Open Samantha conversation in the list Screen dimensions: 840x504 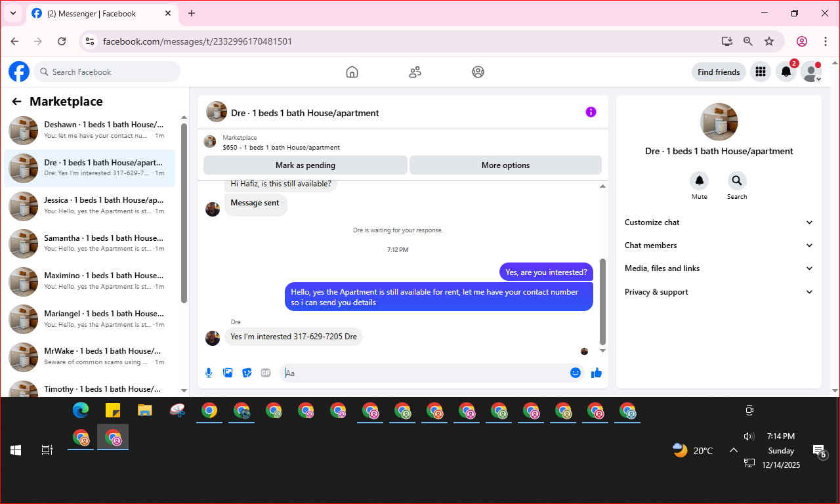(90, 243)
